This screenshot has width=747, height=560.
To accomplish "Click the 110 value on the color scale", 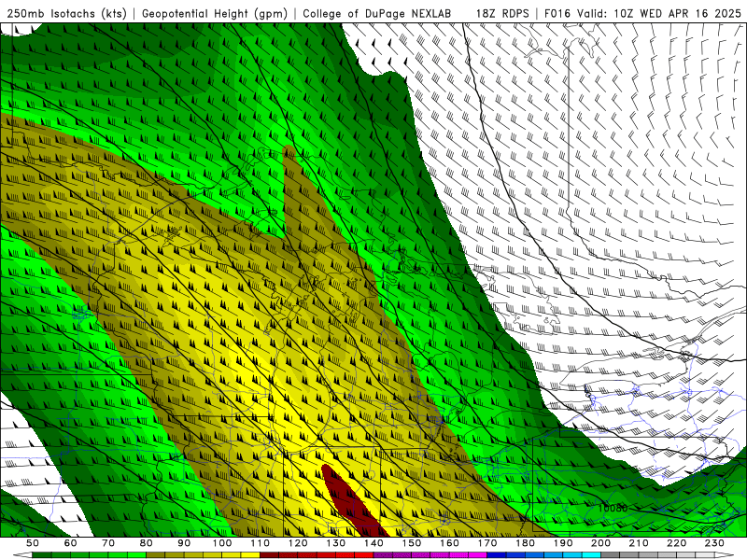I will [260, 543].
